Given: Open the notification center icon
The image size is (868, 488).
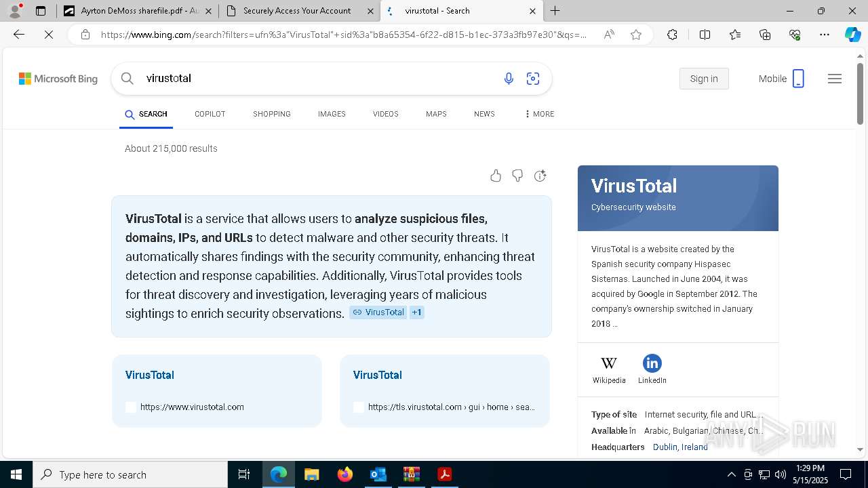Looking at the screenshot, I should coord(846,474).
